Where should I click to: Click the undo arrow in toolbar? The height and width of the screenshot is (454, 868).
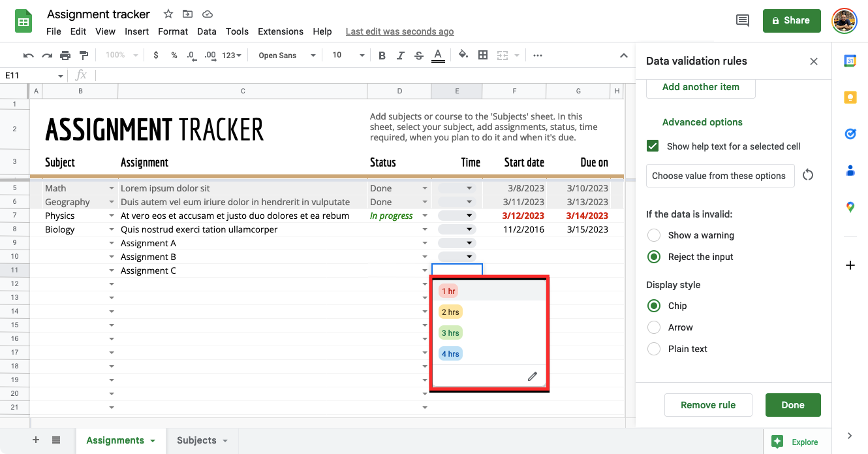28,56
